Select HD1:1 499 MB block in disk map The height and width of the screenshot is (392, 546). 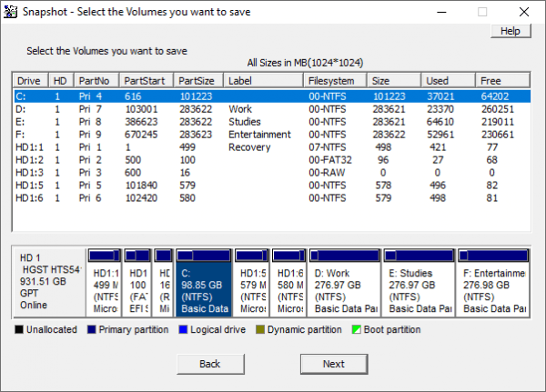tap(105, 282)
